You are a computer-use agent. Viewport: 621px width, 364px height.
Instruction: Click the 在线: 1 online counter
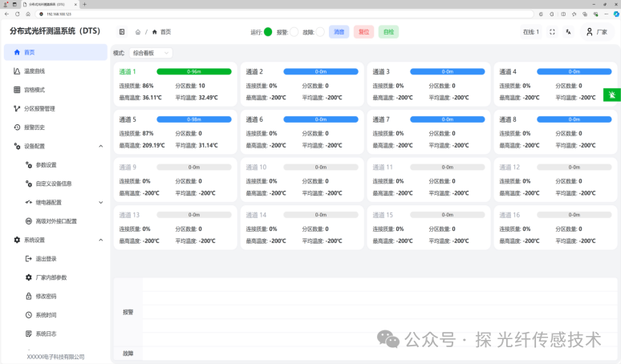click(x=530, y=32)
